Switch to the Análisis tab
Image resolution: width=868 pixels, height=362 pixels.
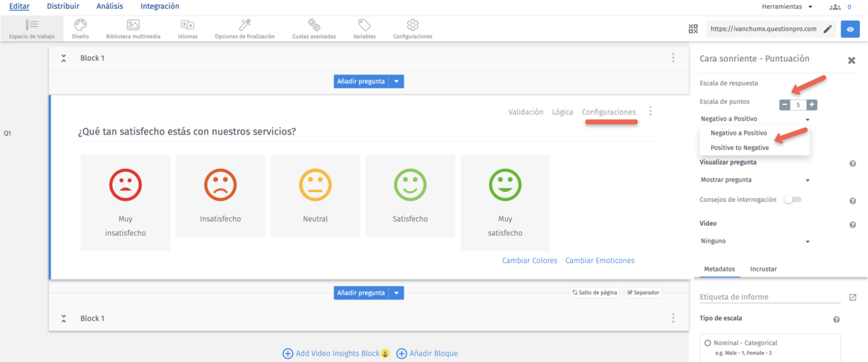[109, 7]
